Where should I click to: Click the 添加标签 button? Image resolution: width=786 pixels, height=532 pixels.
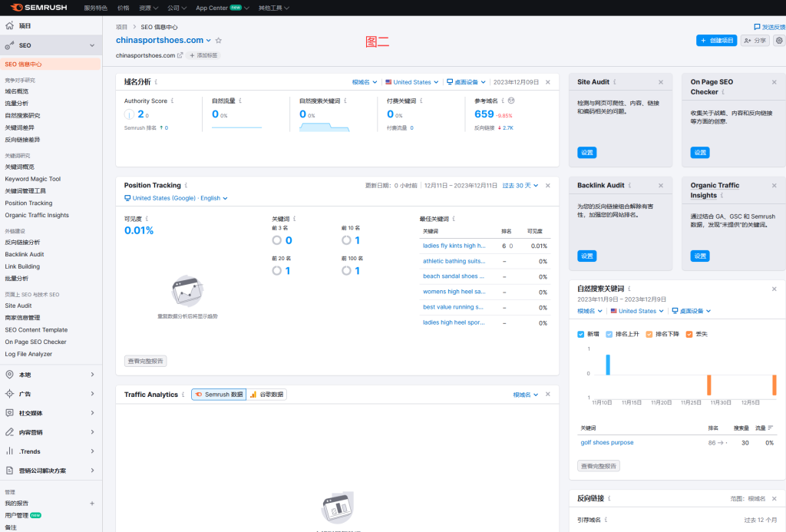[x=203, y=55]
